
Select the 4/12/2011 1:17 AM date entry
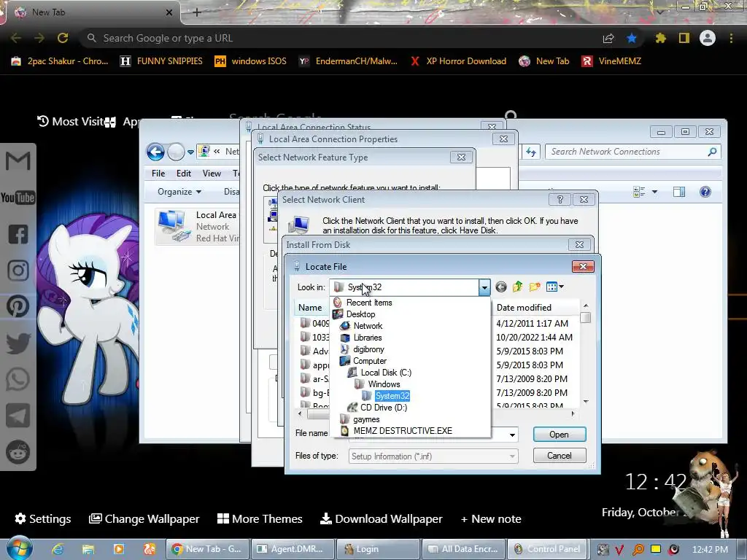pos(532,324)
